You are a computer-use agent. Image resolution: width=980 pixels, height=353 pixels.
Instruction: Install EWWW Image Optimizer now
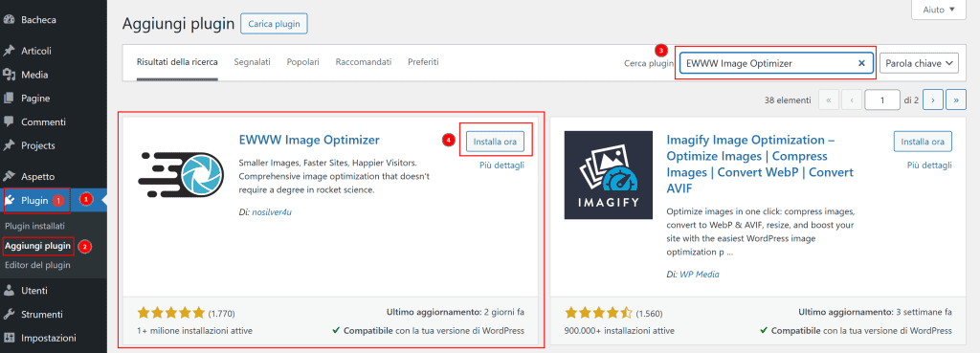click(x=495, y=142)
